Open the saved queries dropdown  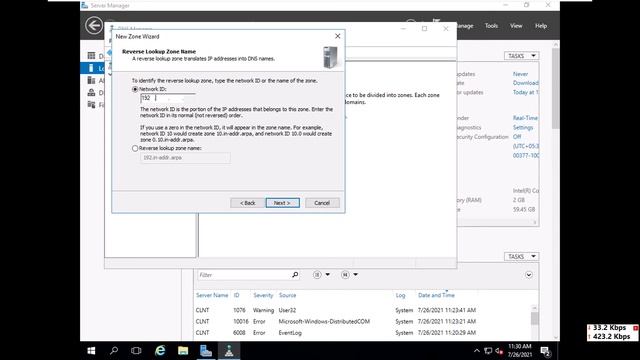pos(350,275)
